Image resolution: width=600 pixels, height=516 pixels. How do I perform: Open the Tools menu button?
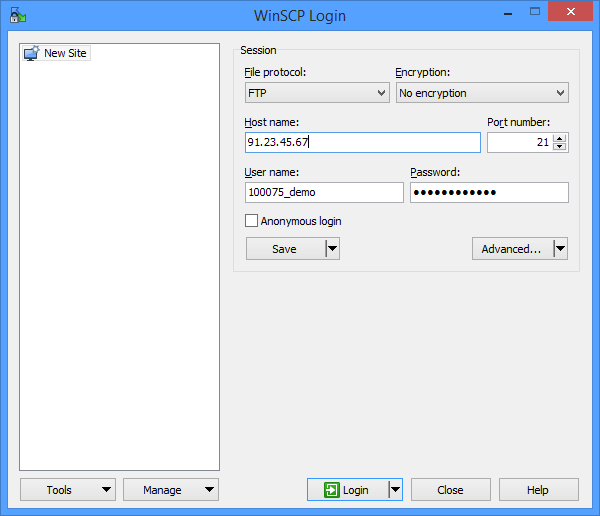(67, 490)
